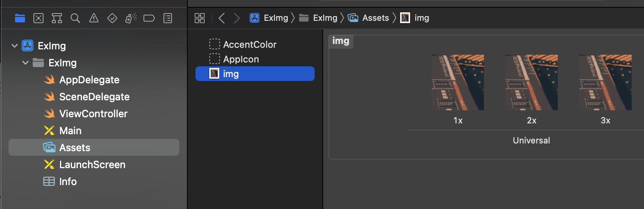Image resolution: width=644 pixels, height=209 pixels.
Task: Show the Breakpoint navigator
Action: click(x=149, y=18)
